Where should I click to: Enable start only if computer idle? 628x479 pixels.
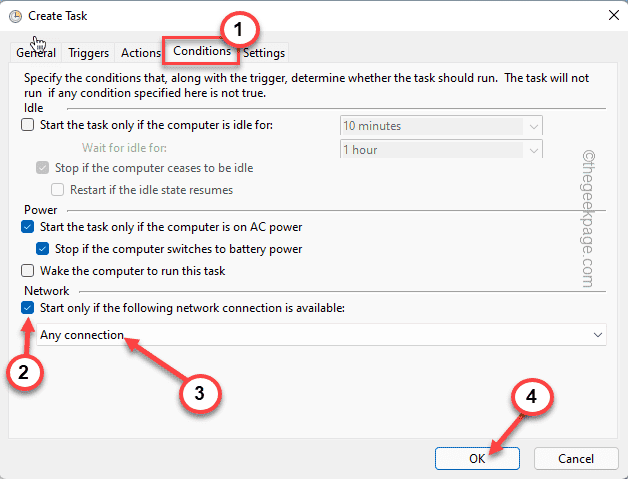(27, 126)
